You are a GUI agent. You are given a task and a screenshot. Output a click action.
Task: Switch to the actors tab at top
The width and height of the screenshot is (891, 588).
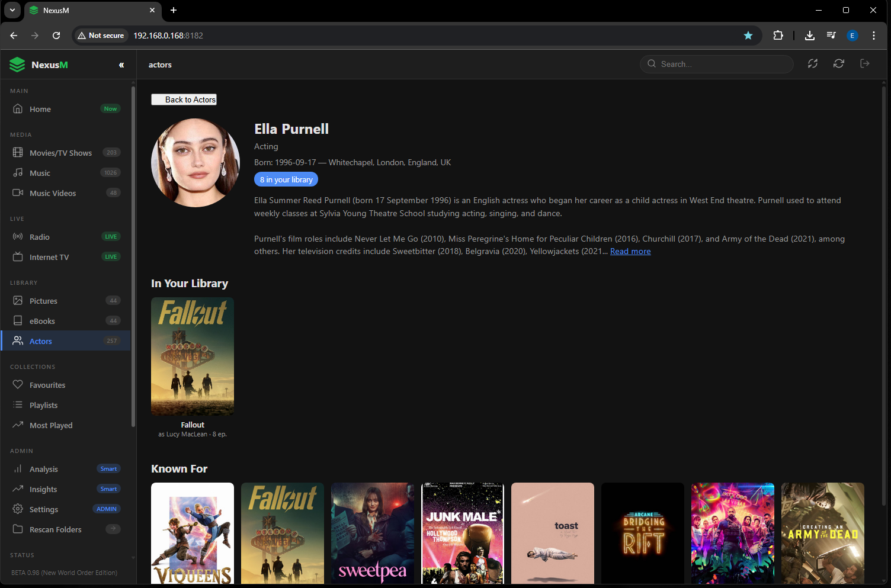point(159,65)
